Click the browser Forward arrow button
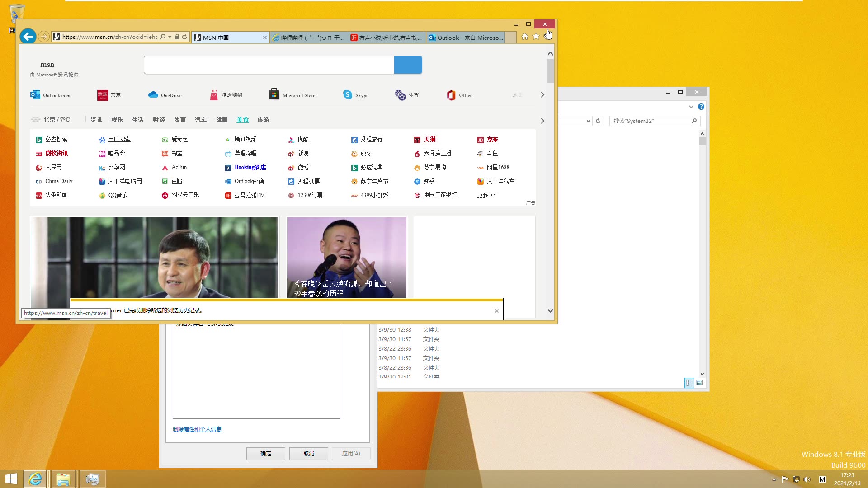 43,37
